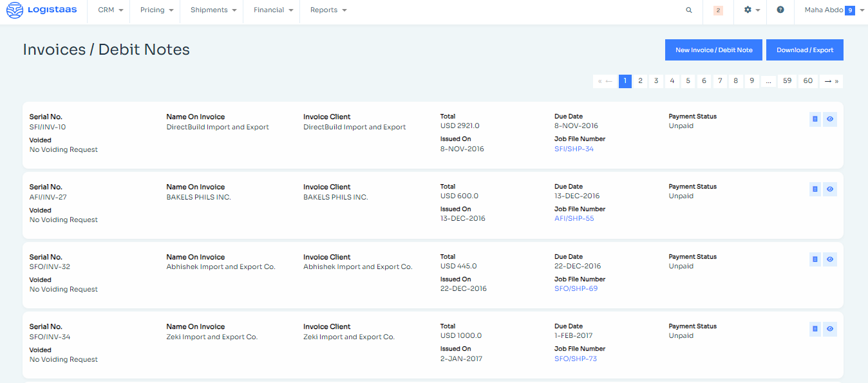Click the New Invoice / Debit Note button

713,50
